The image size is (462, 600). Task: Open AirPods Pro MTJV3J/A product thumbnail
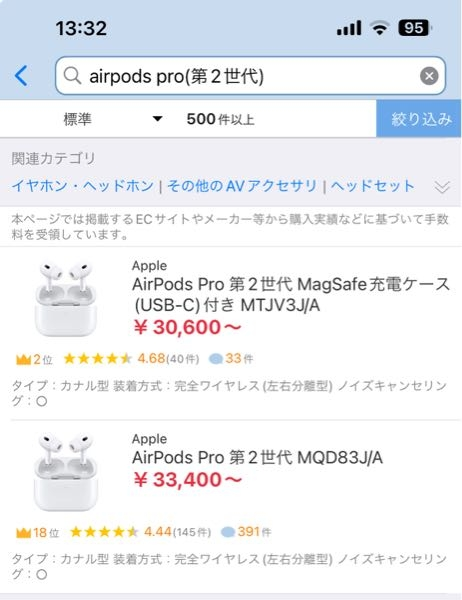(65, 299)
